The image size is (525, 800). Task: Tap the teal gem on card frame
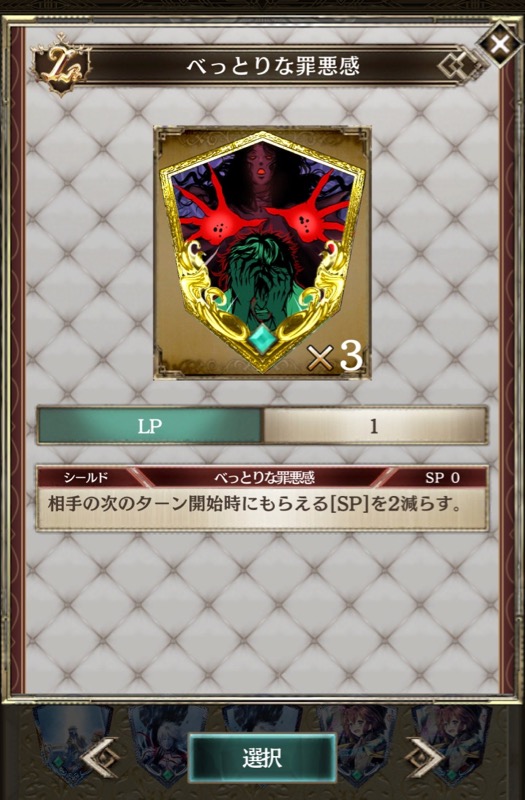262,338
